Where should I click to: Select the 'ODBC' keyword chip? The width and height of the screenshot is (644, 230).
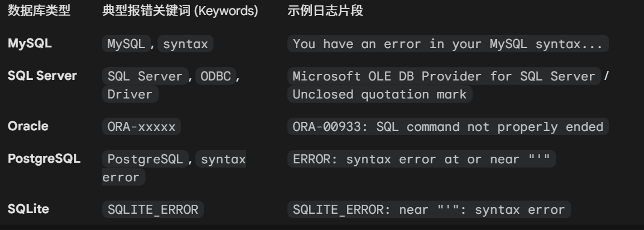(216, 76)
